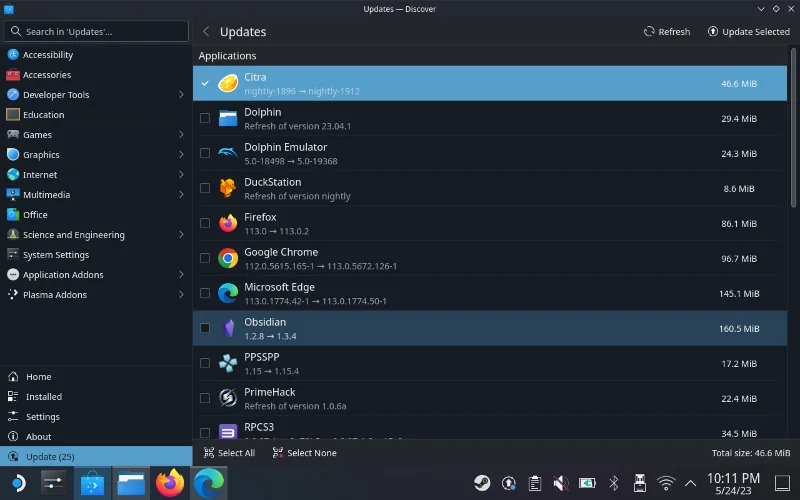800x500 pixels.
Task: Open the Accessories category
Action: point(96,74)
